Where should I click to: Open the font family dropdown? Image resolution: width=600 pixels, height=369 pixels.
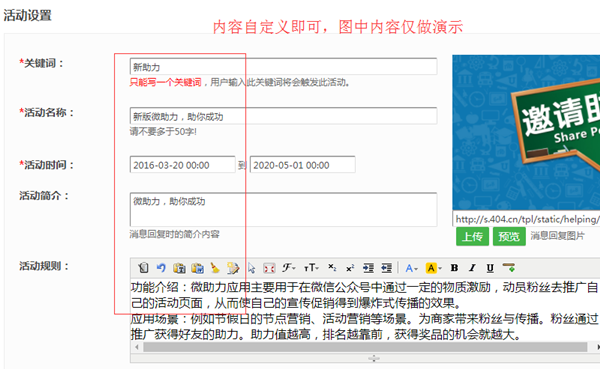tap(289, 268)
